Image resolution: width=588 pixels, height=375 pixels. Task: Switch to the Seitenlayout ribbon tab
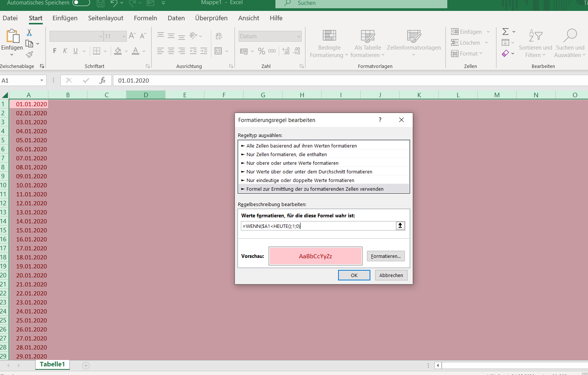pyautogui.click(x=105, y=18)
